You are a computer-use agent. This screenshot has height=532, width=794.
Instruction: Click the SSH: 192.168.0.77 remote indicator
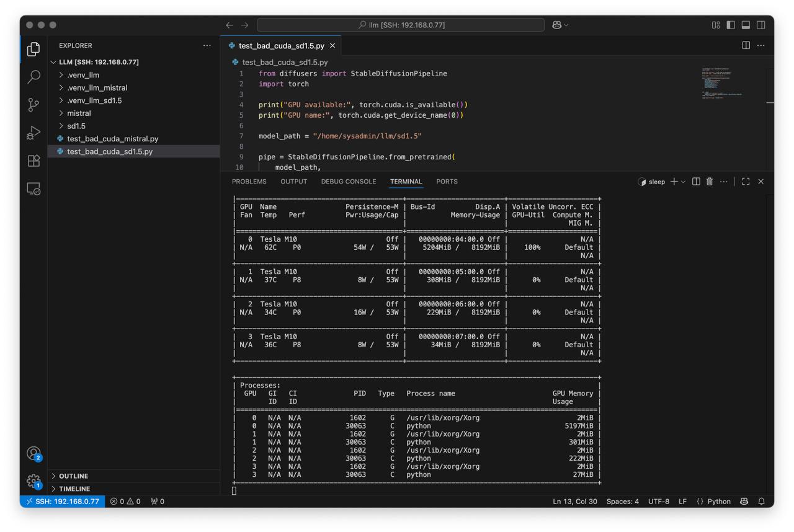[x=62, y=501]
